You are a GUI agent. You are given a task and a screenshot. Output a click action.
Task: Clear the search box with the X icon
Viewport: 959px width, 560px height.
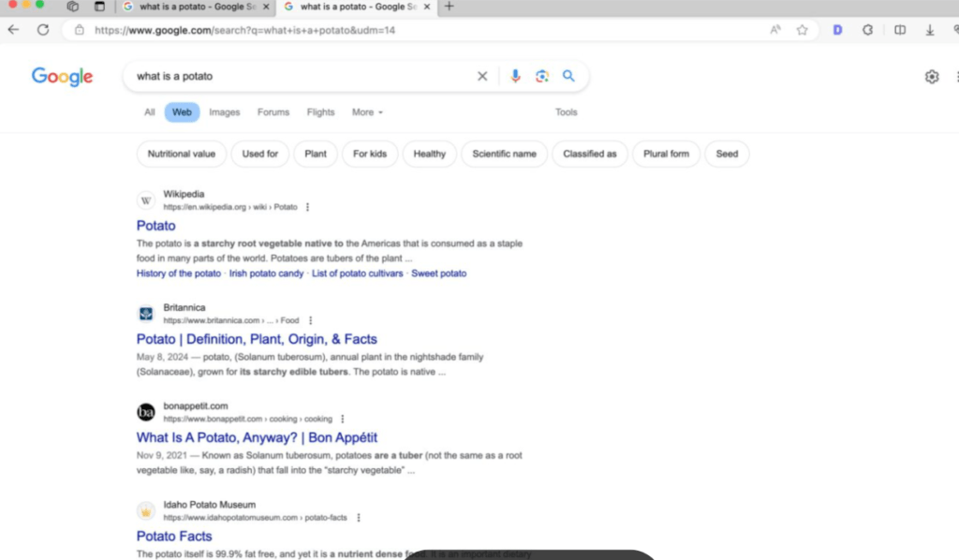click(482, 77)
